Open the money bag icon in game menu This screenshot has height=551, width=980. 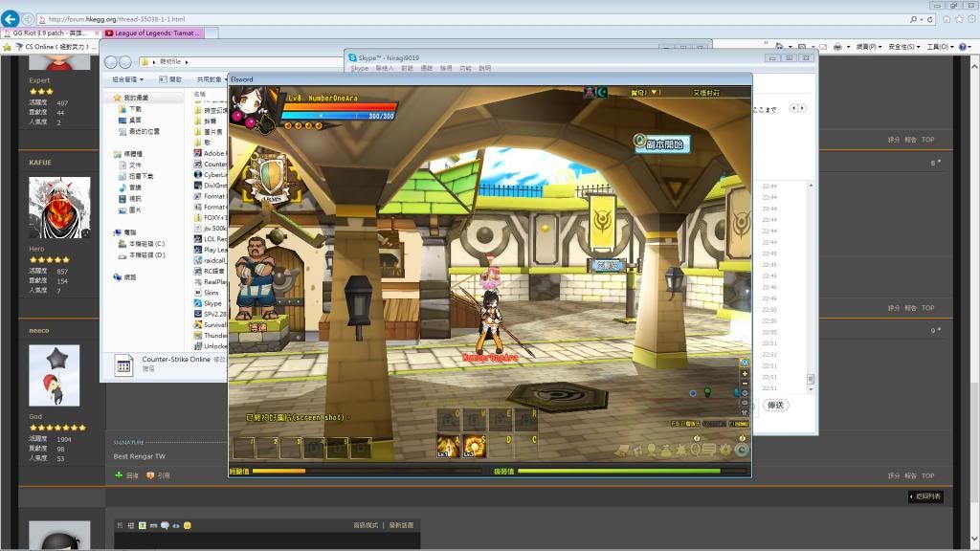[667, 450]
